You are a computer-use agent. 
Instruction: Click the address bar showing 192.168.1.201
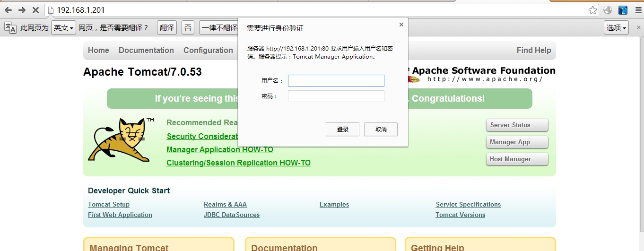click(x=322, y=10)
